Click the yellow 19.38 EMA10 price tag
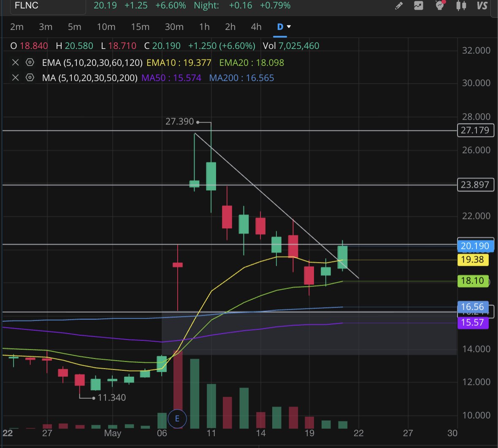Screen dimensions: 498x448 pyautogui.click(x=473, y=259)
